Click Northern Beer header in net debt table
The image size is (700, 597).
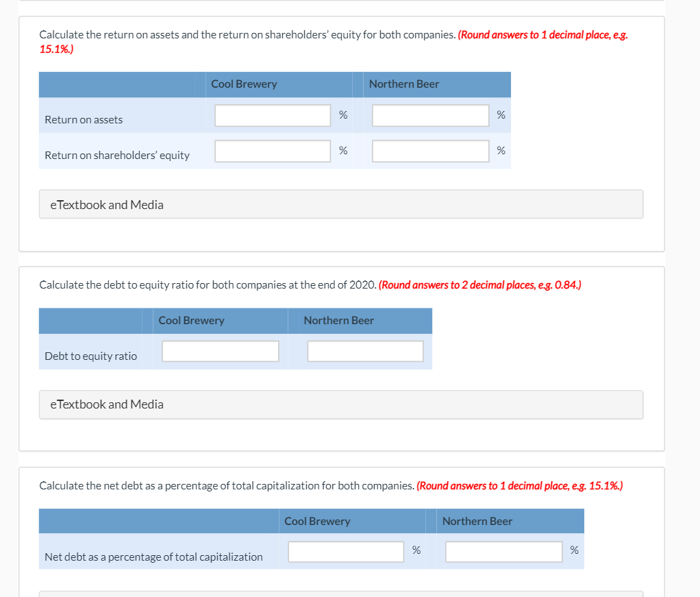point(477,521)
